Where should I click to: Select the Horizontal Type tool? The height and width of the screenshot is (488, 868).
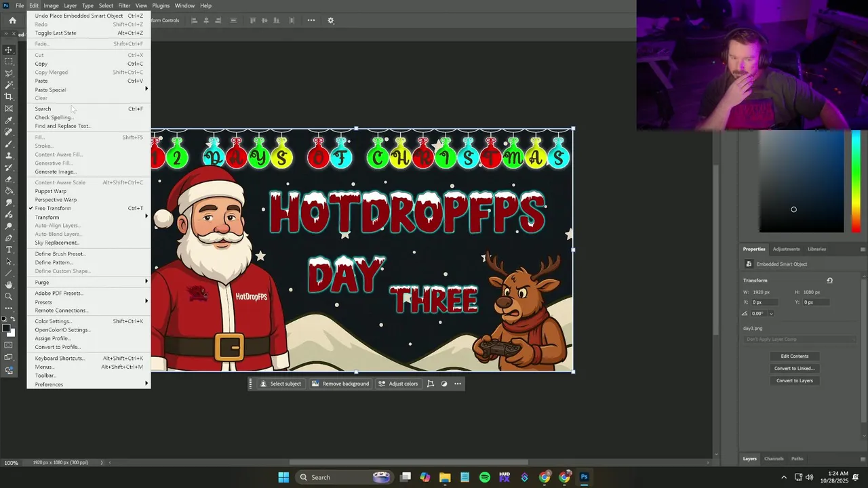9,249
